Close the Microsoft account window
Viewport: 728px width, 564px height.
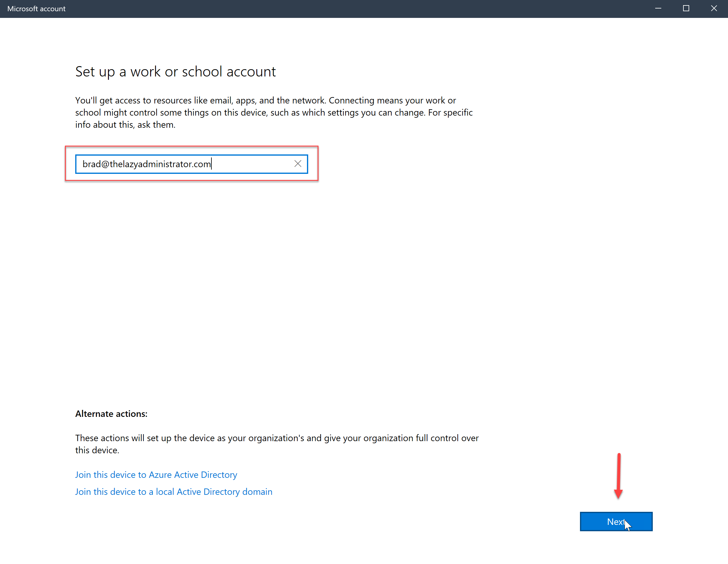pyautogui.click(x=714, y=9)
